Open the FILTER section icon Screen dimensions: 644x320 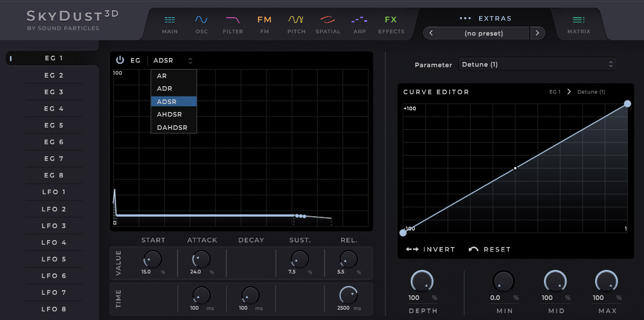point(233,24)
